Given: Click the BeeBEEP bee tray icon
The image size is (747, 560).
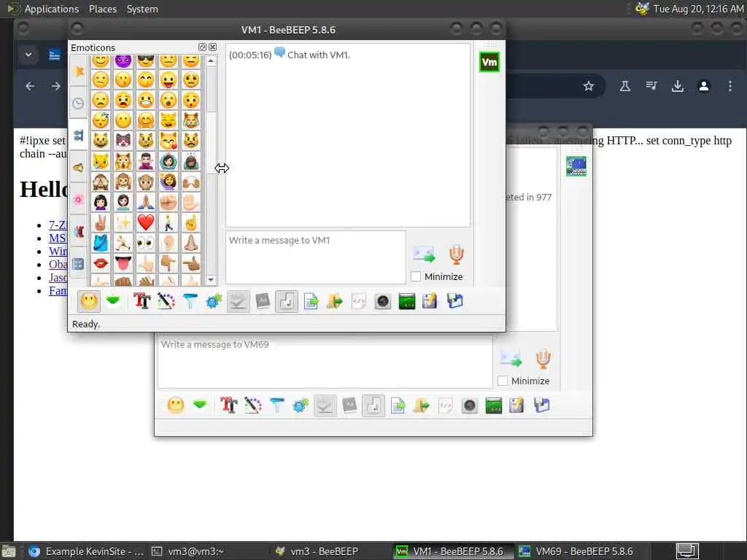Looking at the screenshot, I should coord(642,9).
